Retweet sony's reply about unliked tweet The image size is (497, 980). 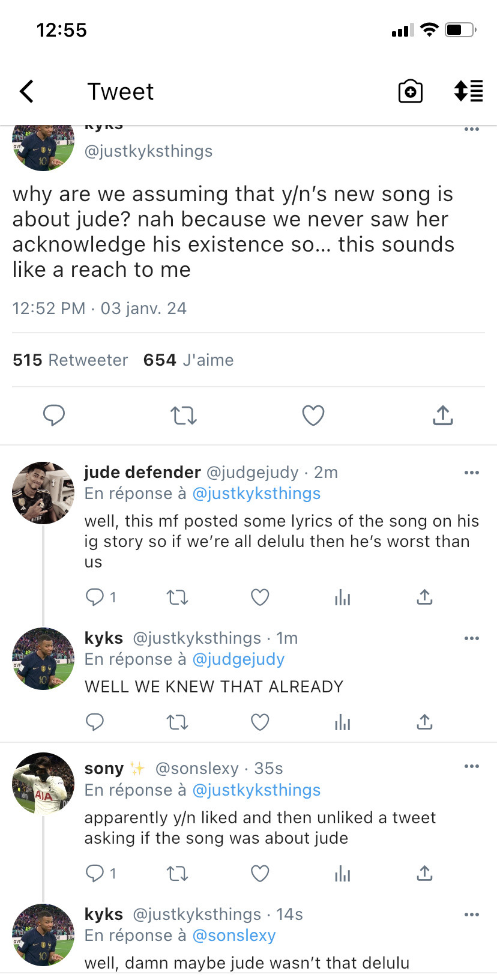click(177, 873)
